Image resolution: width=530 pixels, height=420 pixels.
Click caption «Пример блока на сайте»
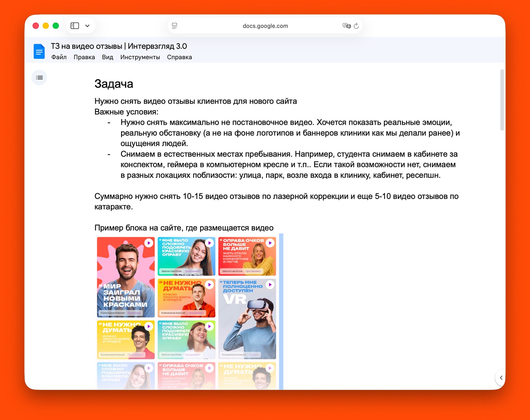(x=184, y=228)
